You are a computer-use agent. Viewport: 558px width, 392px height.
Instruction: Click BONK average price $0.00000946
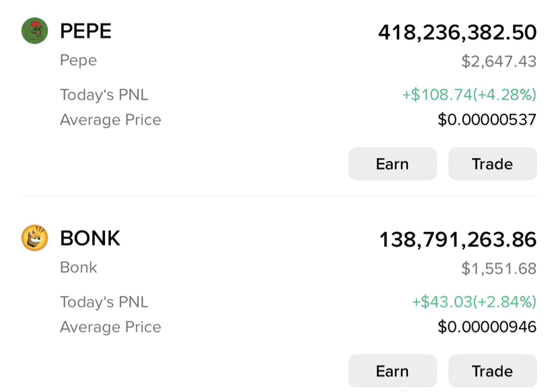click(x=487, y=327)
